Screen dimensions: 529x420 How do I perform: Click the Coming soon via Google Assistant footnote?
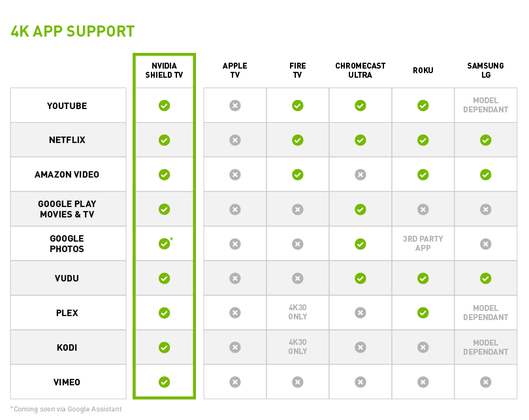(x=66, y=410)
